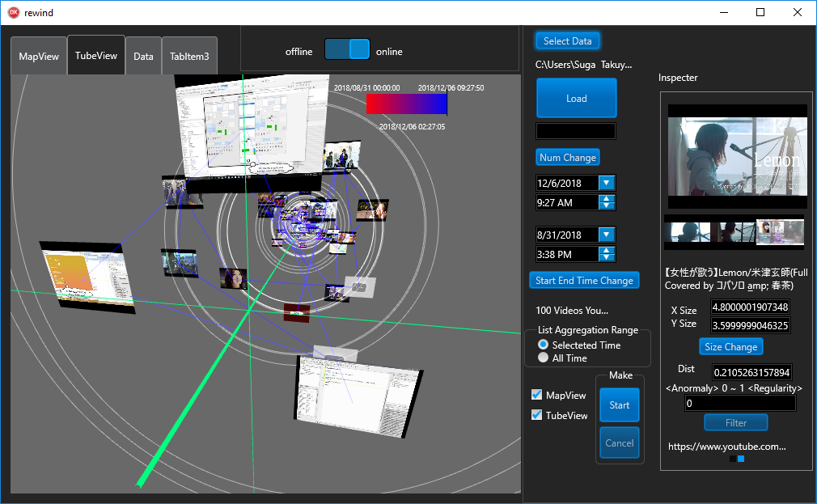
Task: Click the X Size input field
Action: (749, 307)
